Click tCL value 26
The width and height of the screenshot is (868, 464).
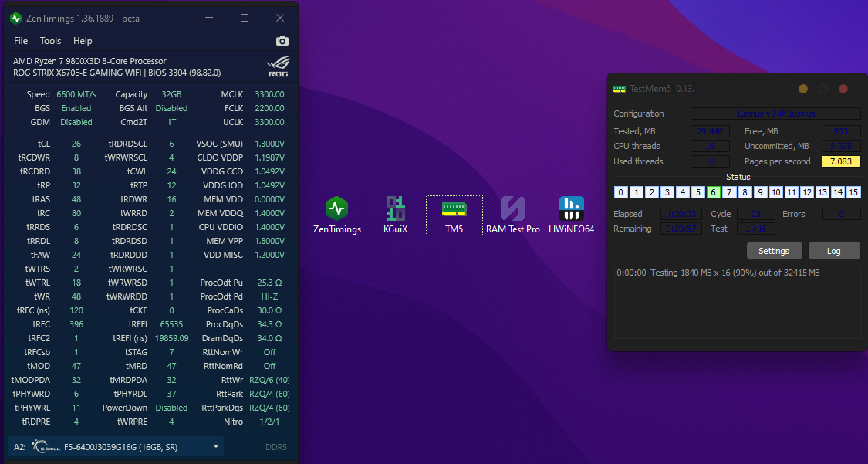point(76,144)
